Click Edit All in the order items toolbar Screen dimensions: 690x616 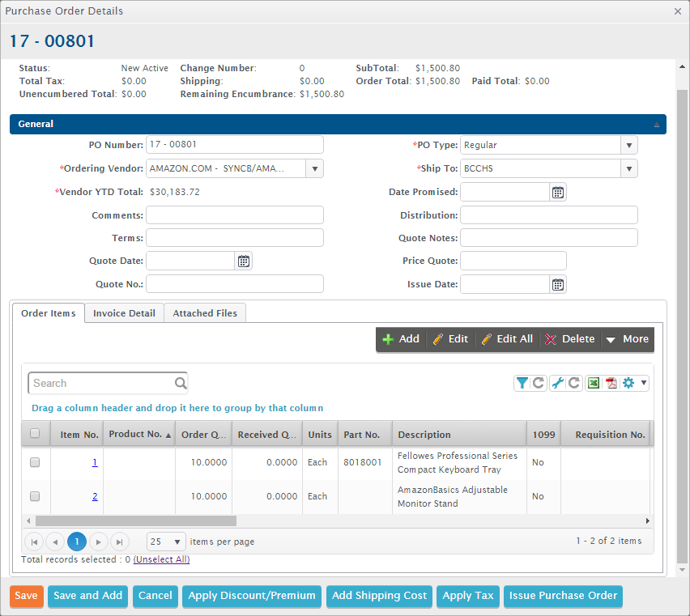point(507,339)
